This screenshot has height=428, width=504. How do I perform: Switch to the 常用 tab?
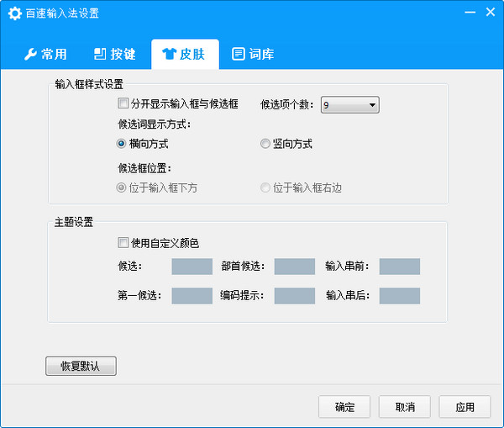45,55
